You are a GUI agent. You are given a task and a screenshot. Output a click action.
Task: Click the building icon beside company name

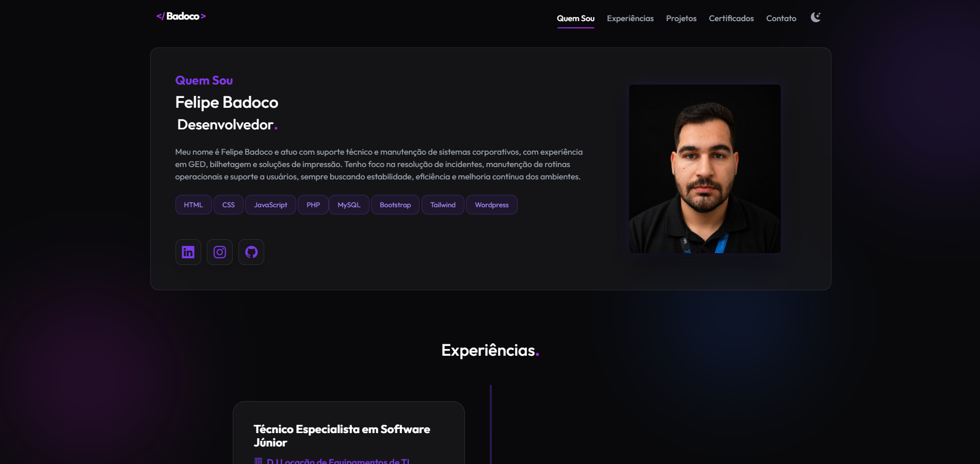point(259,461)
